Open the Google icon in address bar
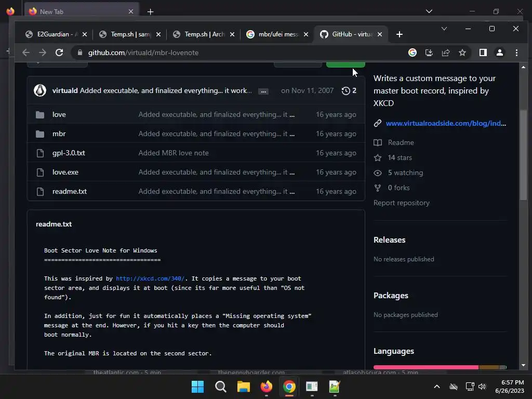The image size is (532, 399). pyautogui.click(x=412, y=52)
